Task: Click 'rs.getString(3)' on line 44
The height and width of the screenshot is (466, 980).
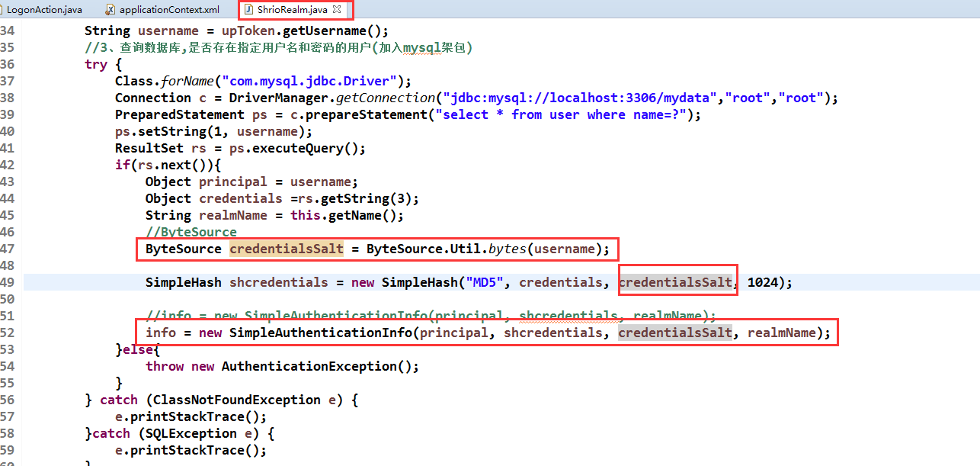Action: [355, 198]
